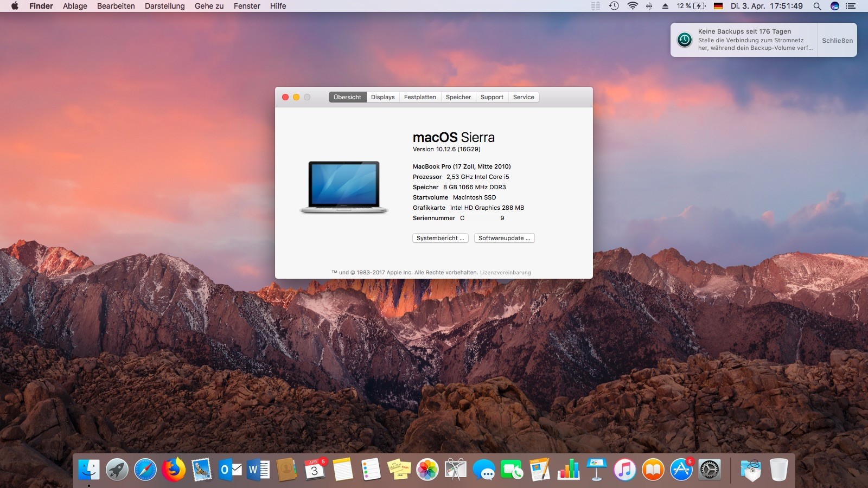Viewport: 868px width, 488px height.
Task: Open the Darstellung menu
Action: (x=165, y=6)
